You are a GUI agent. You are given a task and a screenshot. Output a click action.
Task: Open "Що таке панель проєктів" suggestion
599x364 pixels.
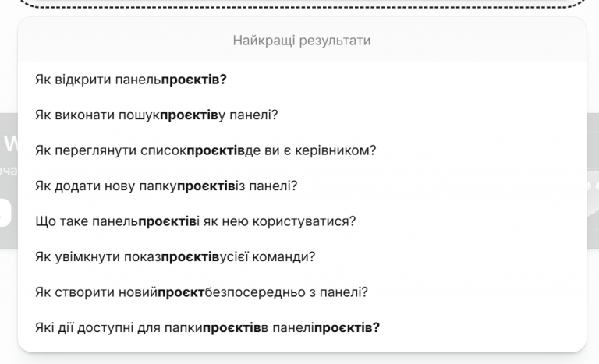pyautogui.click(x=195, y=221)
